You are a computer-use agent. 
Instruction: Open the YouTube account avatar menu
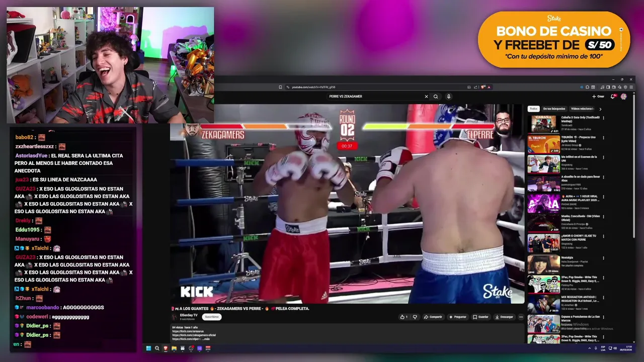pos(624,97)
